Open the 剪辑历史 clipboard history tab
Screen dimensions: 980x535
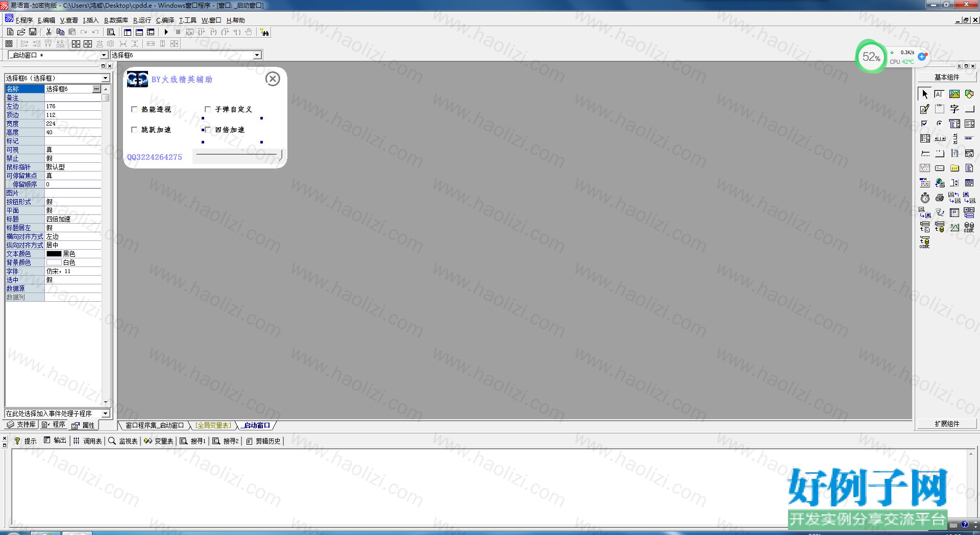click(263, 441)
